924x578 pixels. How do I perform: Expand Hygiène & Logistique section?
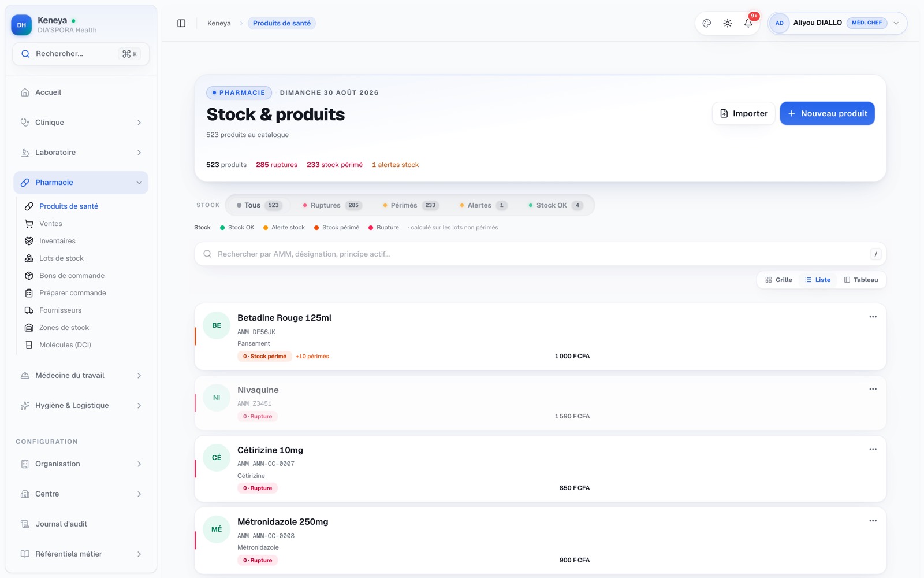pyautogui.click(x=81, y=406)
